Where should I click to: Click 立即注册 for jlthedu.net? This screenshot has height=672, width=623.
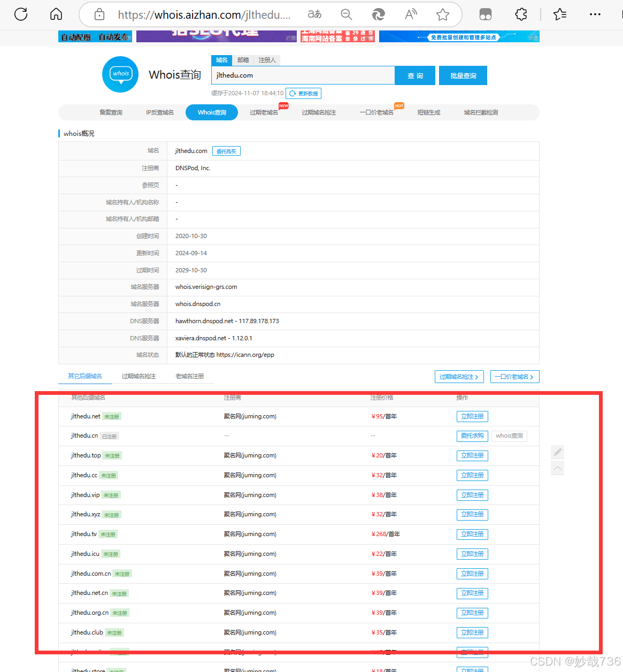click(472, 416)
